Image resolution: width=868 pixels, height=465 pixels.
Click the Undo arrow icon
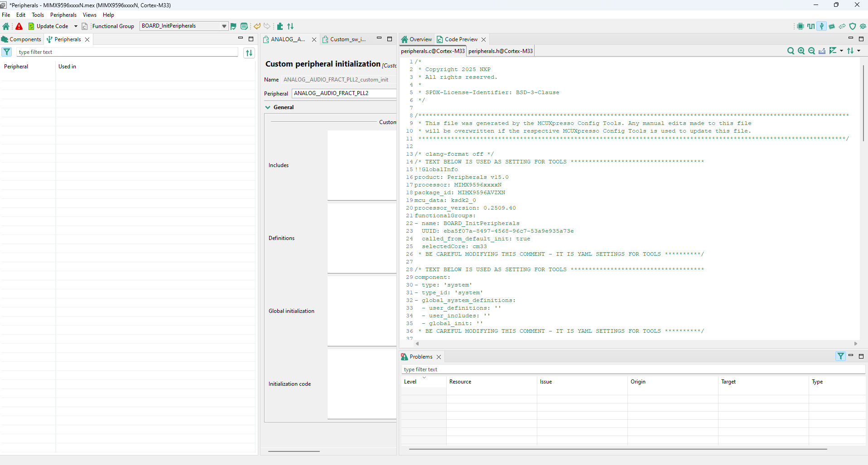click(x=257, y=26)
